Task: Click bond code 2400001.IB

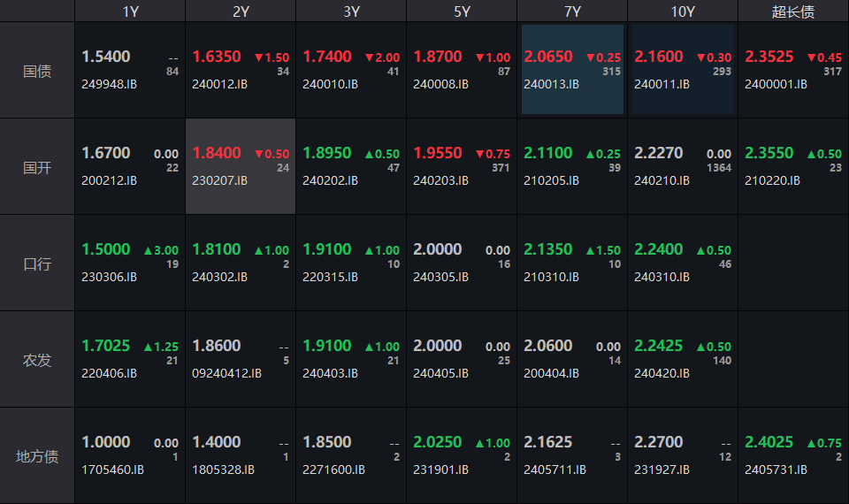Action: [776, 85]
